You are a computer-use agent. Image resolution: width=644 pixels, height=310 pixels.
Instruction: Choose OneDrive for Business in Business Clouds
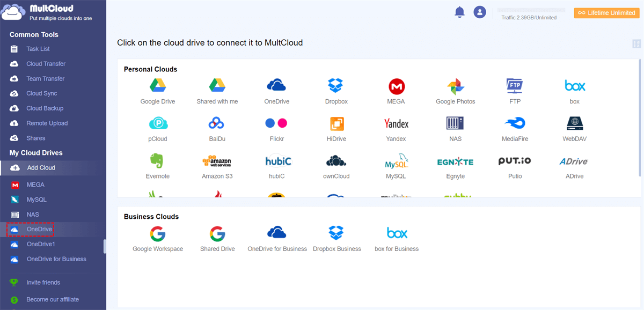pyautogui.click(x=276, y=233)
